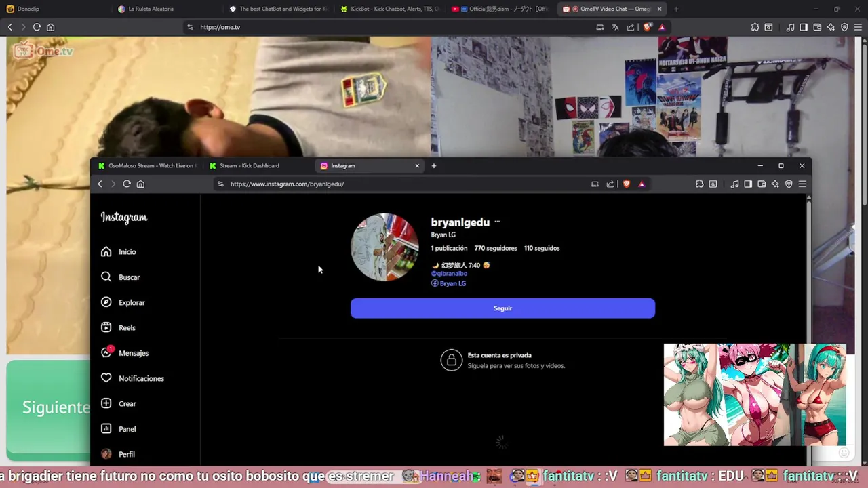Switch to KickBot tab
868x488 pixels.
389,9
